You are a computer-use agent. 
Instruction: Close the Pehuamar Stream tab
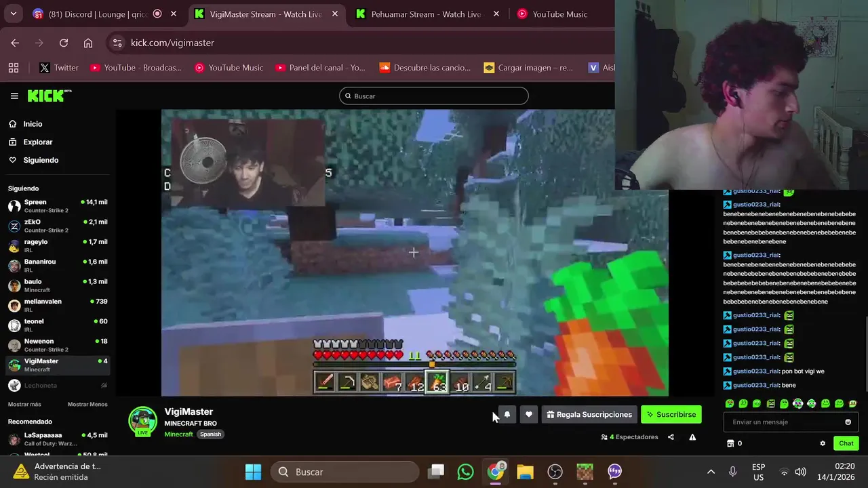click(x=496, y=14)
